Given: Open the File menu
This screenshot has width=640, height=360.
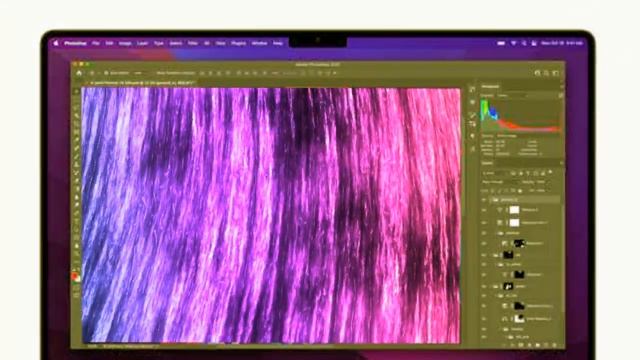Looking at the screenshot, I should point(96,43).
